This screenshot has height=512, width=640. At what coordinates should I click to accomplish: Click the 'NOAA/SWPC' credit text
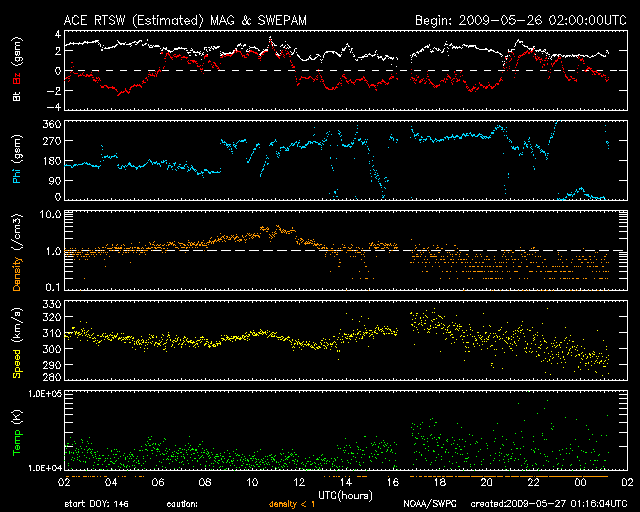[x=430, y=504]
